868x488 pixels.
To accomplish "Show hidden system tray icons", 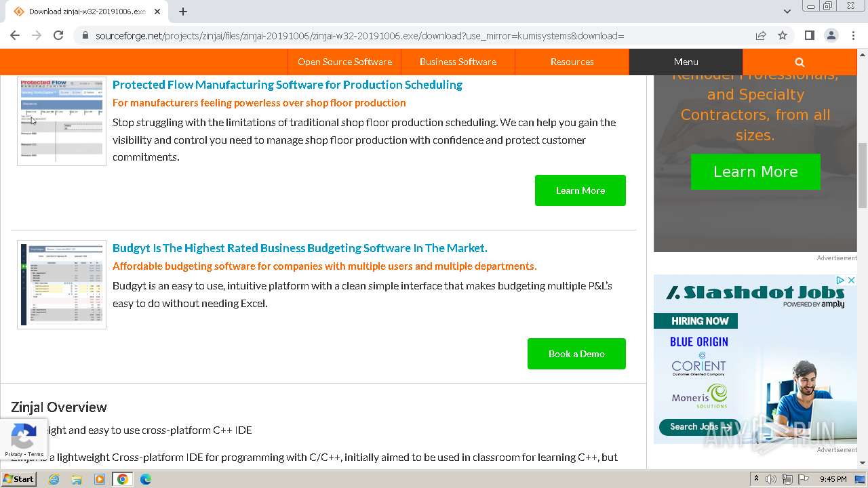I will coord(756,479).
